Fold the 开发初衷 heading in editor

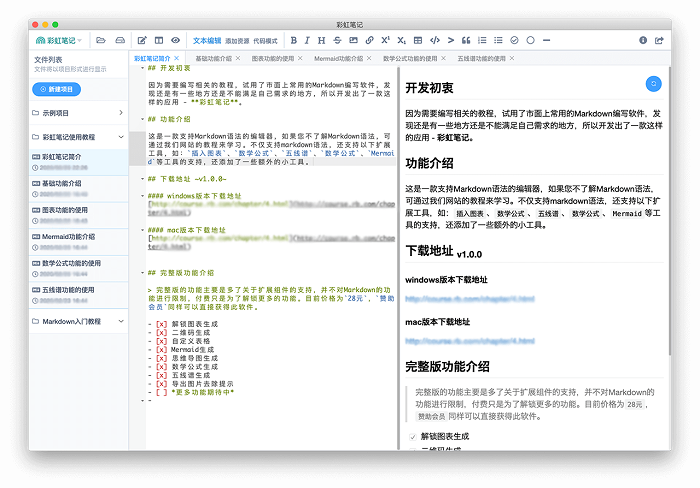(142, 68)
